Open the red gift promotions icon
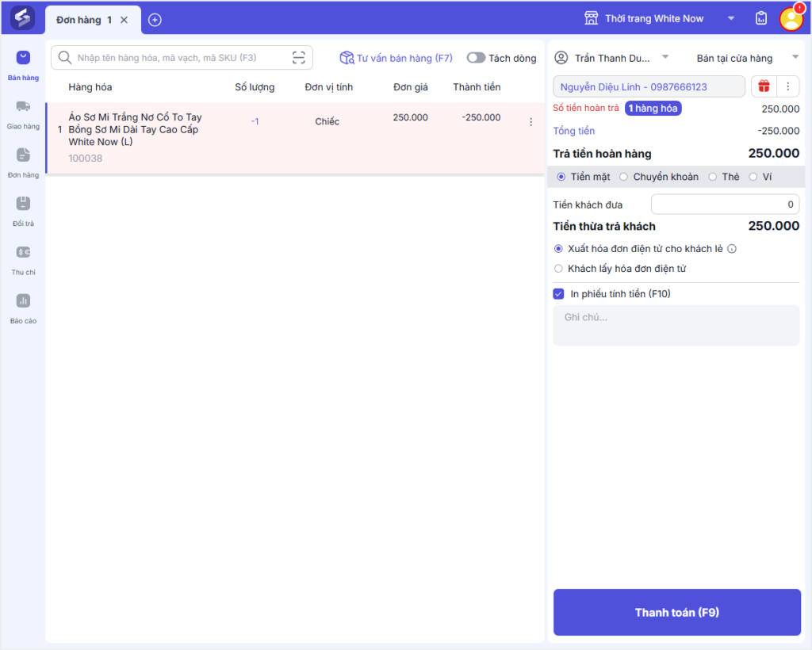Image resolution: width=812 pixels, height=650 pixels. (764, 86)
